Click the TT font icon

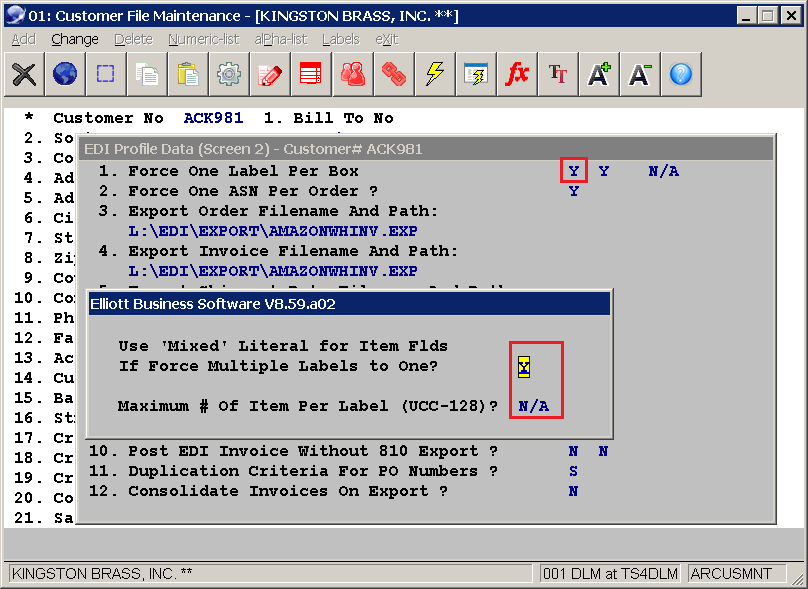[558, 74]
